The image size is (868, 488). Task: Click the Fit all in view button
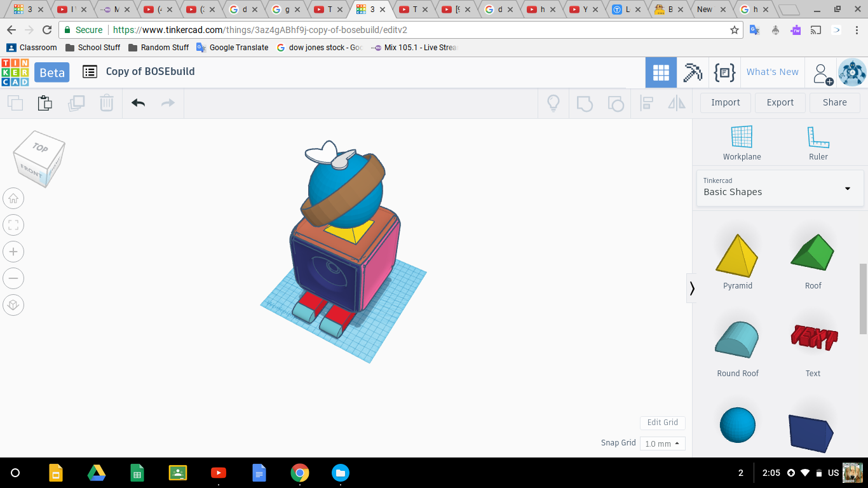(13, 225)
